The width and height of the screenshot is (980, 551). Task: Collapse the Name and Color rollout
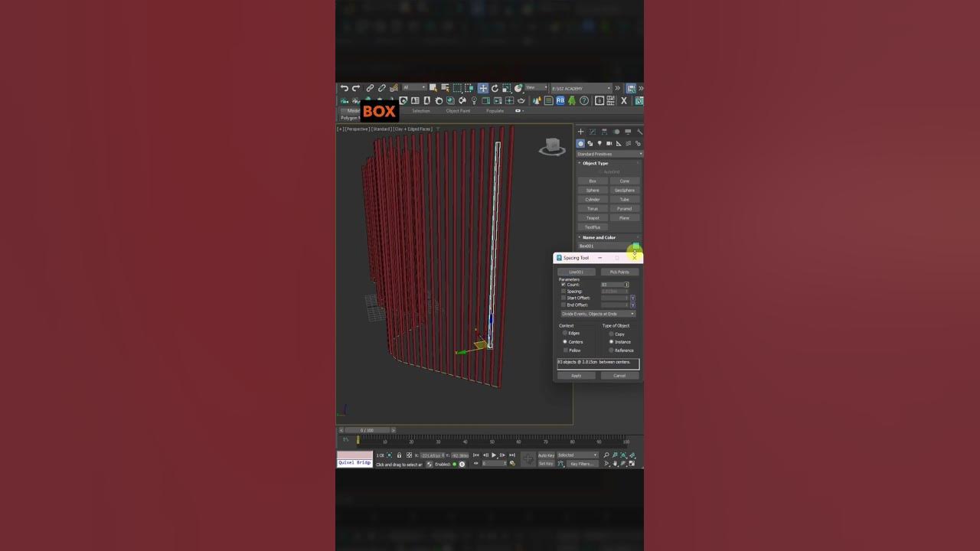point(599,237)
